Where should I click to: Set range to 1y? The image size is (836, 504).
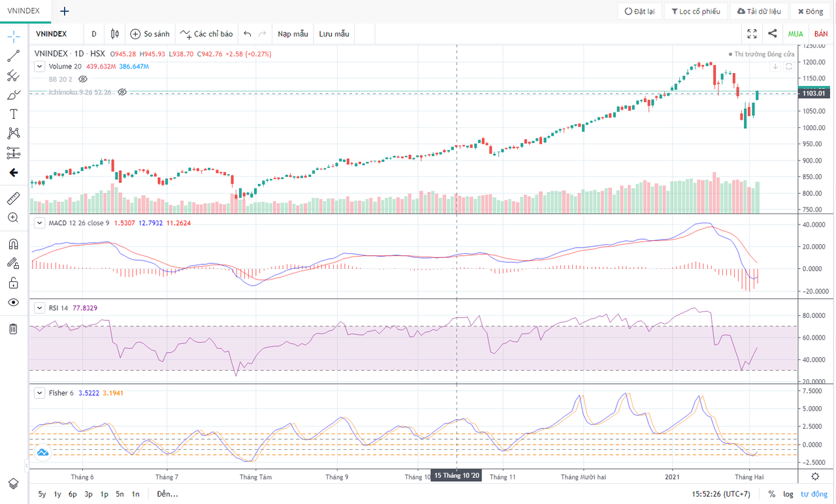58,494
